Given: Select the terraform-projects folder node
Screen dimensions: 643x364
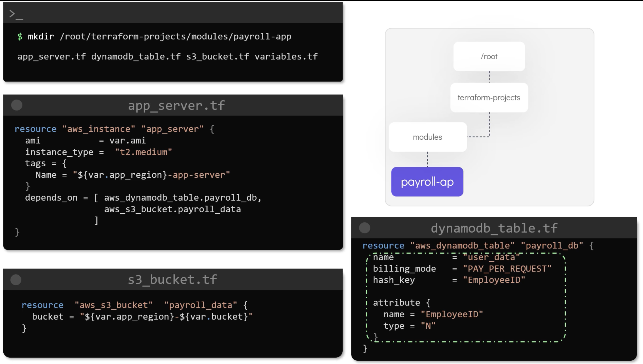Looking at the screenshot, I should 489,97.
